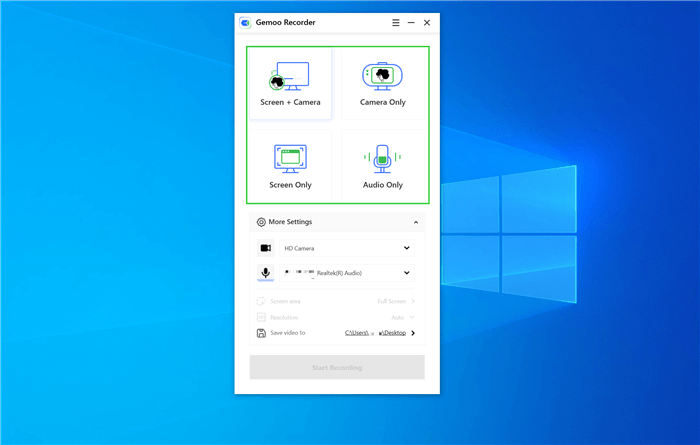
Task: Collapse the More Settings section arrow
Action: [x=415, y=222]
